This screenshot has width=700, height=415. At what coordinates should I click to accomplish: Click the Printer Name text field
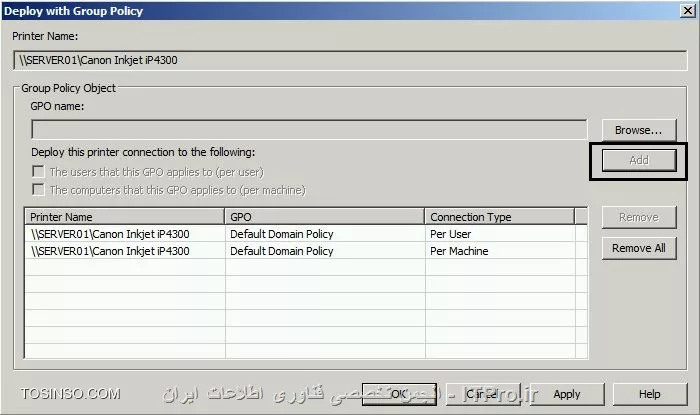350,60
